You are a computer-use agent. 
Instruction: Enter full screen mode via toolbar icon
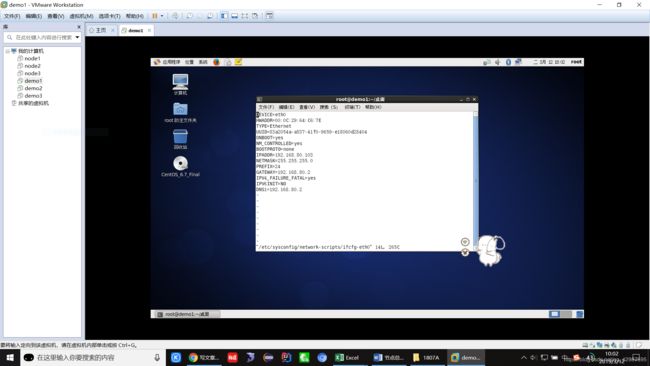[x=245, y=16]
